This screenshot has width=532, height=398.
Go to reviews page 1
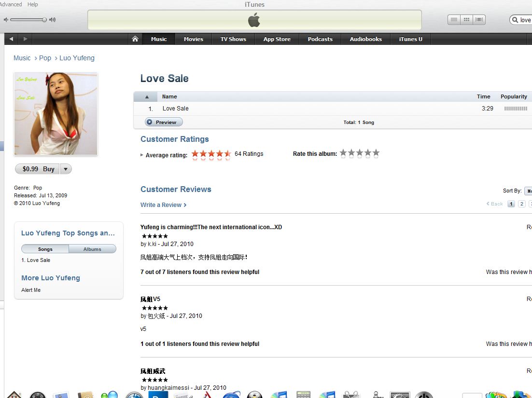pyautogui.click(x=511, y=204)
